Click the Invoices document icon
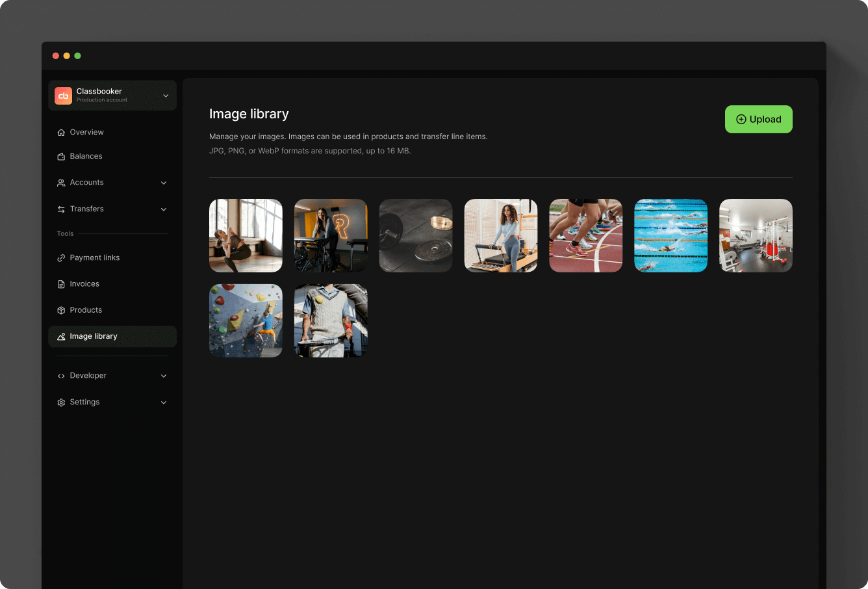 click(x=60, y=284)
